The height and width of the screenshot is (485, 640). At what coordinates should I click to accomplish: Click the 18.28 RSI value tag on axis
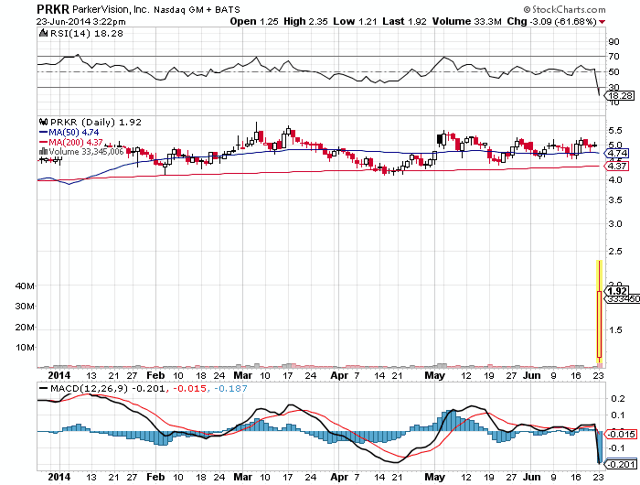tap(620, 96)
